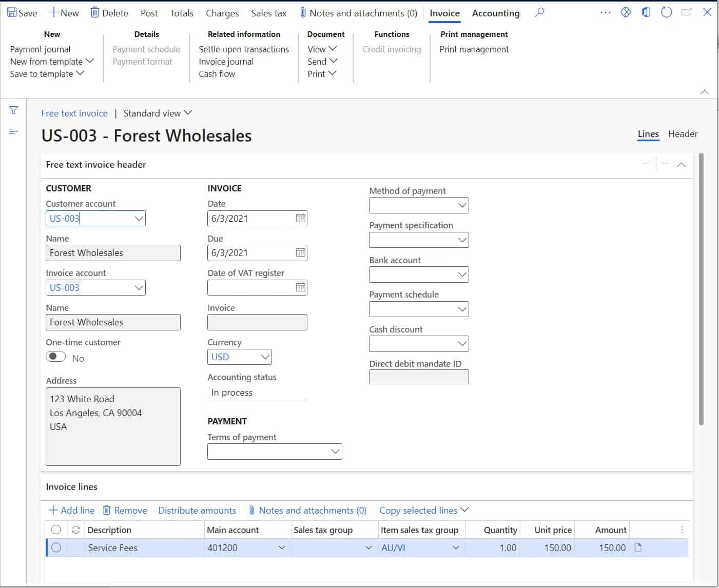Toggle the One-time customer switch
This screenshot has width=719, height=588.
click(56, 357)
